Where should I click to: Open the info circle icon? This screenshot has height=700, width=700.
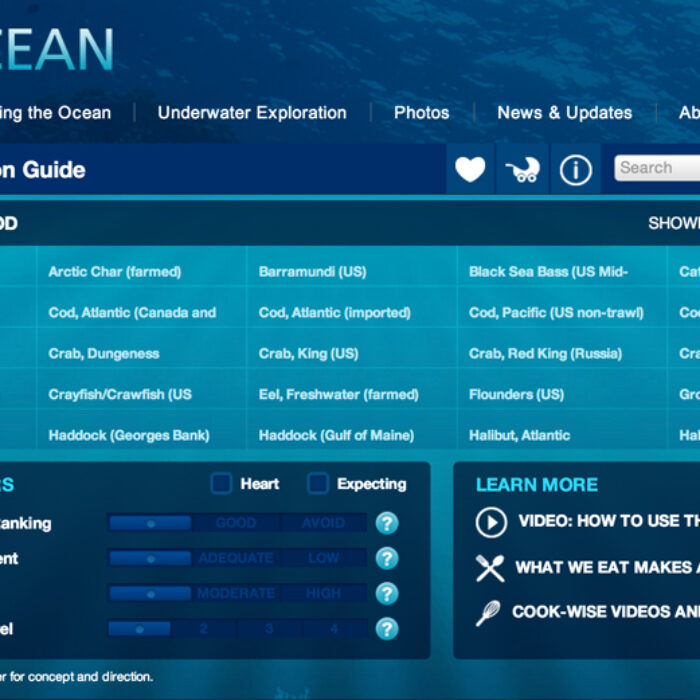(x=576, y=170)
